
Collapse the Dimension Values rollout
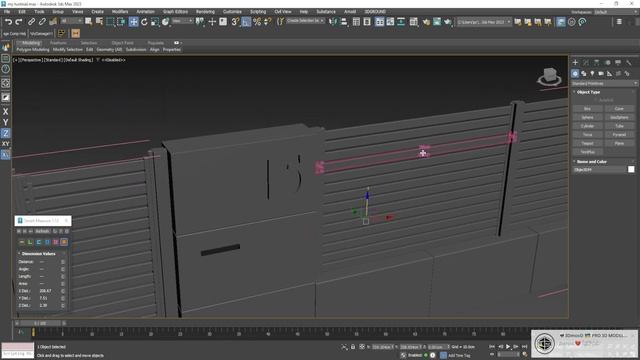[38, 254]
